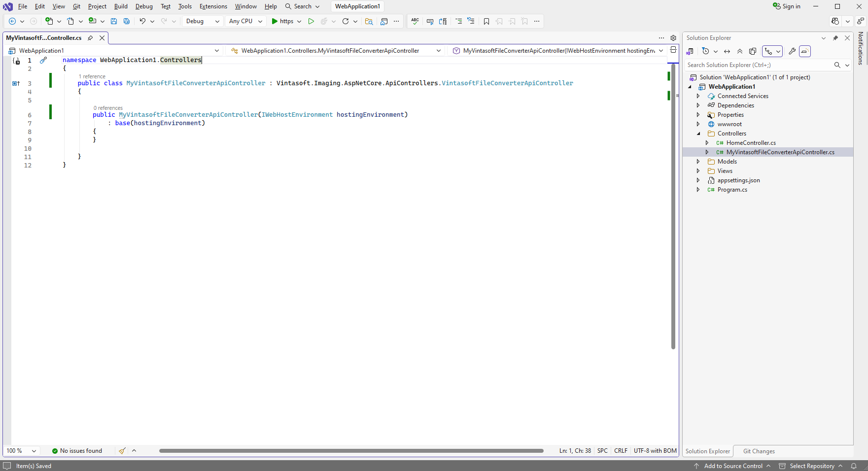Sync Solution Explorer with the active document
The width and height of the screenshot is (868, 471).
(x=727, y=51)
